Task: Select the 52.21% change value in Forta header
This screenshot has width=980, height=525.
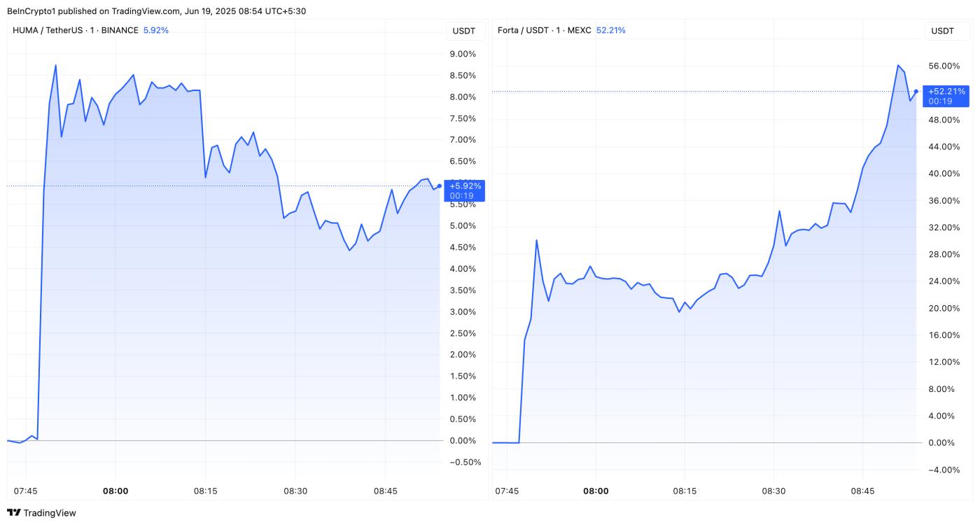Action: [610, 30]
